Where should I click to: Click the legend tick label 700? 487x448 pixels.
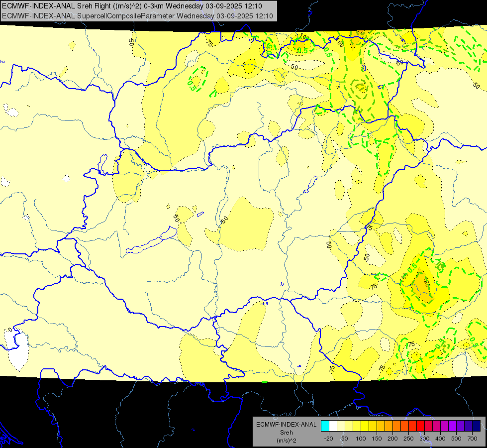473,439
